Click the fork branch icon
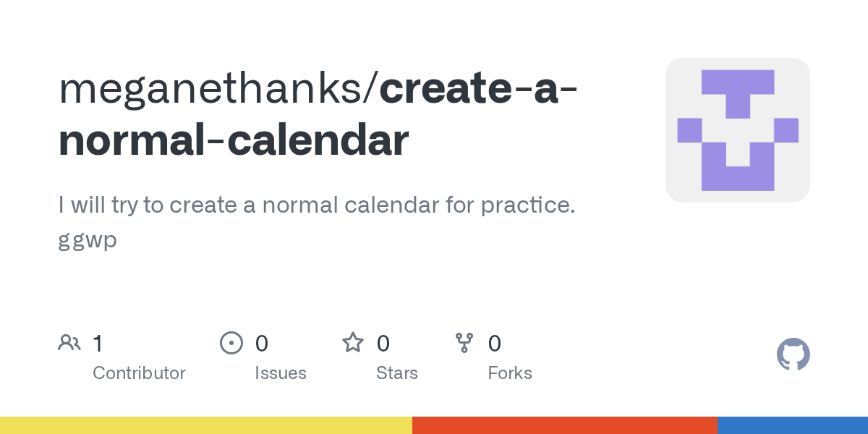This screenshot has height=434, width=868. (464, 343)
